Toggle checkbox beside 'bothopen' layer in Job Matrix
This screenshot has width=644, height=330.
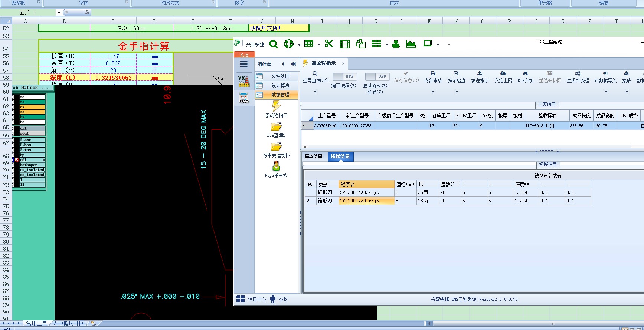pyautogui.click(x=13, y=165)
